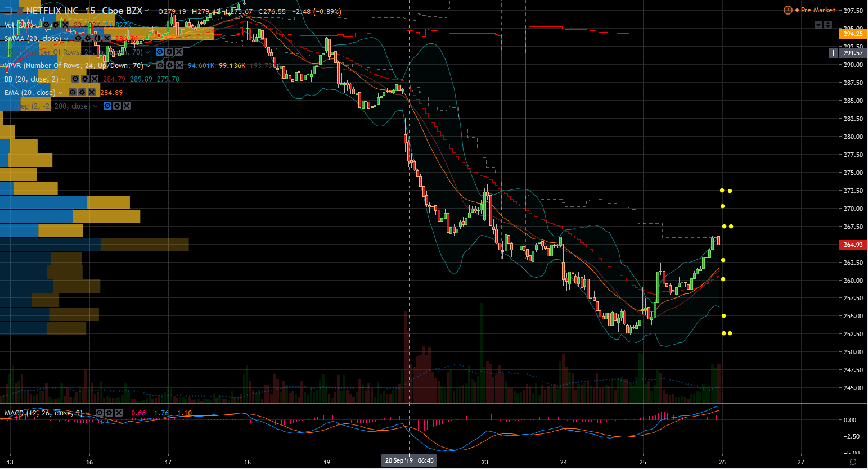
Task: Expand the VPSV legend dropdown arrow
Action: pos(148,52)
